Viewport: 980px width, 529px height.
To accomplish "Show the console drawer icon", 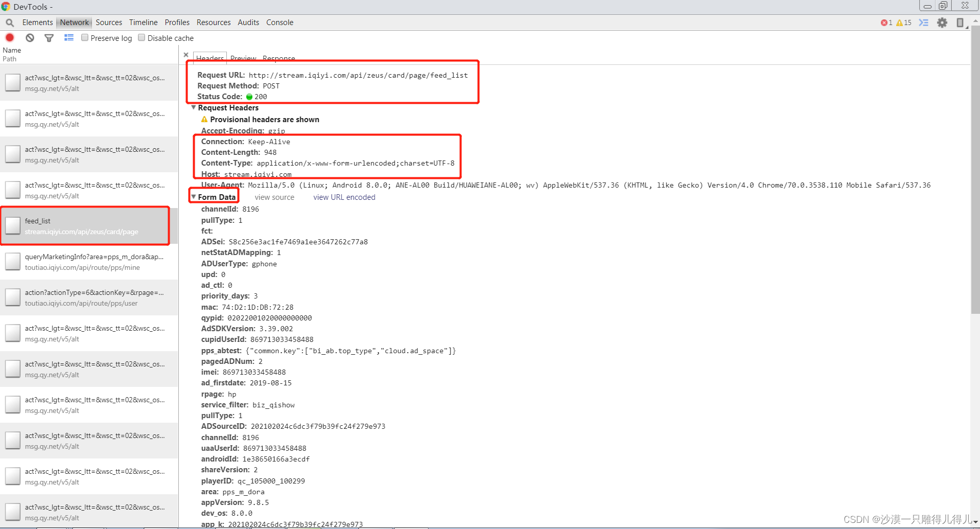I will tap(924, 22).
